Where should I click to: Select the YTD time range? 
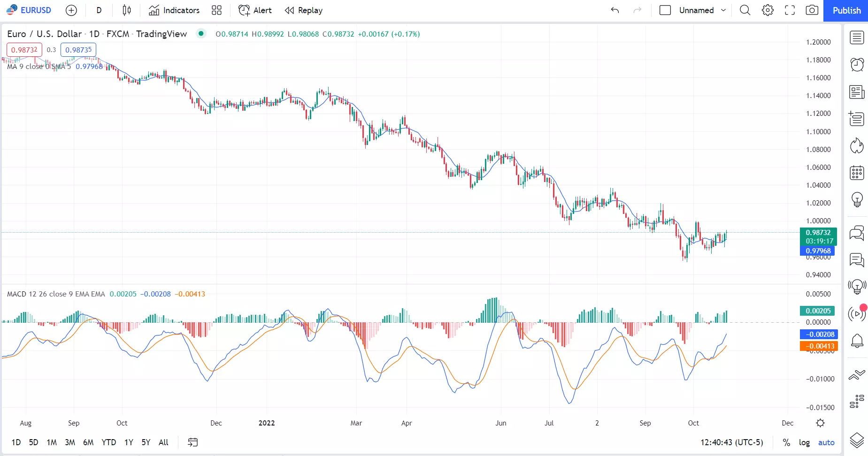(108, 442)
